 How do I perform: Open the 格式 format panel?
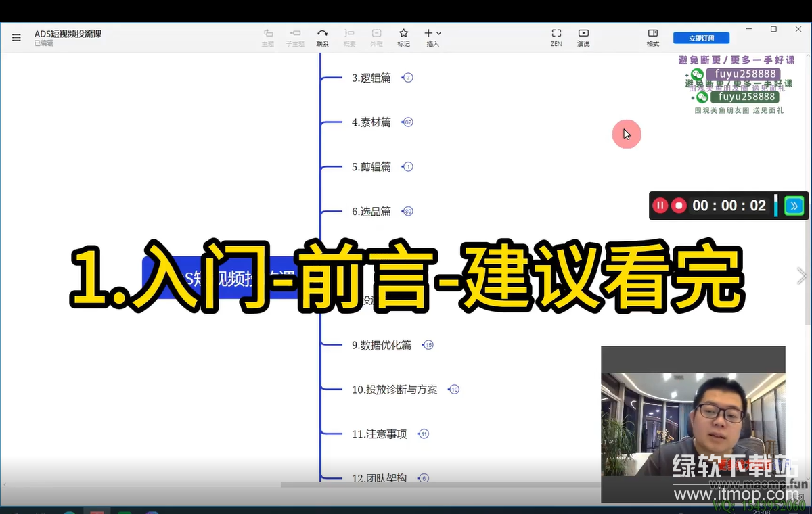[652, 37]
